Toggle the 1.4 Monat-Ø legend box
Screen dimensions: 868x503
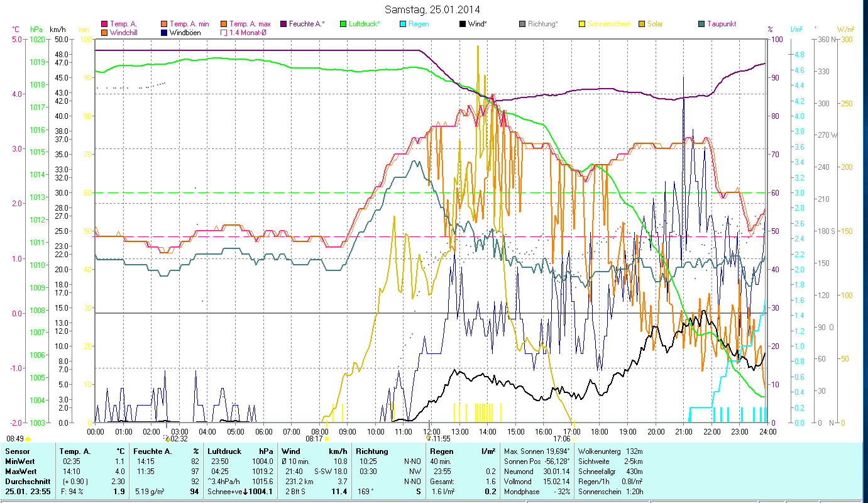click(x=224, y=33)
